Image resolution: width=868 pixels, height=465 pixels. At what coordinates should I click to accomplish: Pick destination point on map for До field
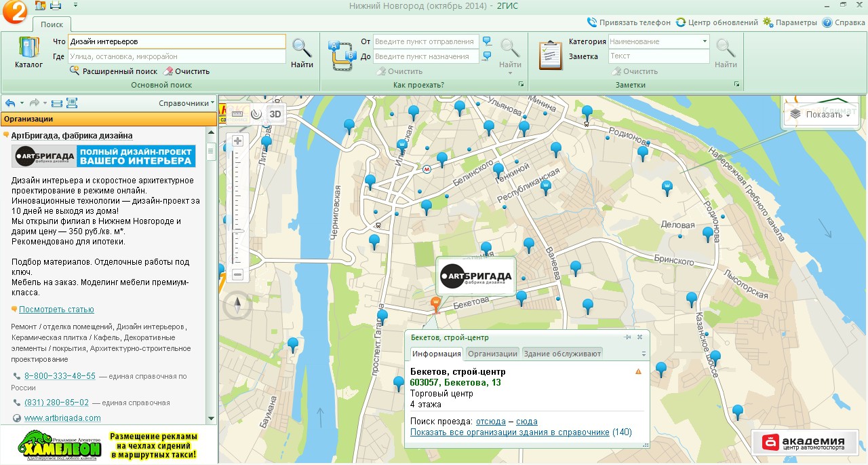487,56
